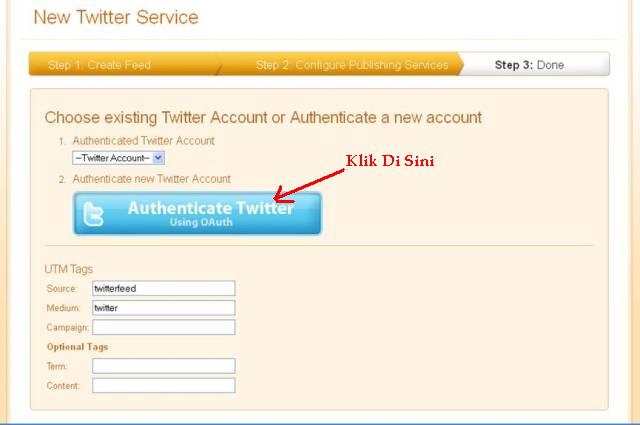
Task: Click the UTM Tags section heading
Action: pyautogui.click(x=69, y=269)
